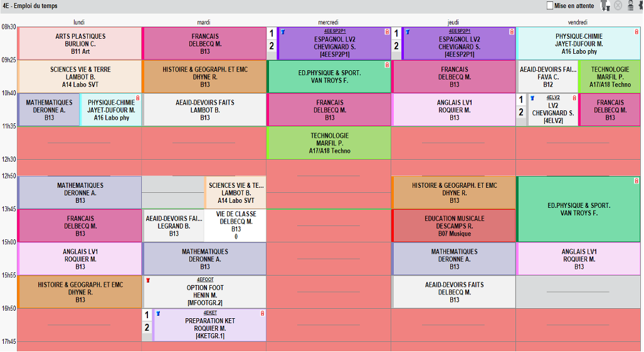Toggle group 2 of PREPARATION KET
Image resolution: width=644 pixels, height=352 pixels.
point(147,328)
